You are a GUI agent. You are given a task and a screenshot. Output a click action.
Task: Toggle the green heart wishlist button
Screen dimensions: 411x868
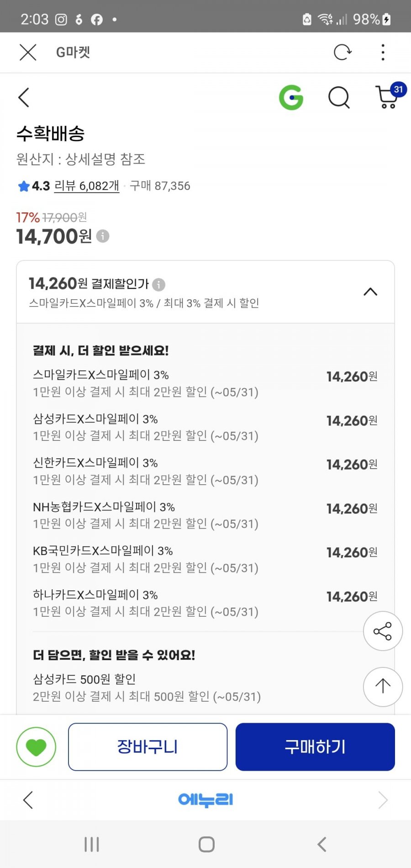[36, 747]
